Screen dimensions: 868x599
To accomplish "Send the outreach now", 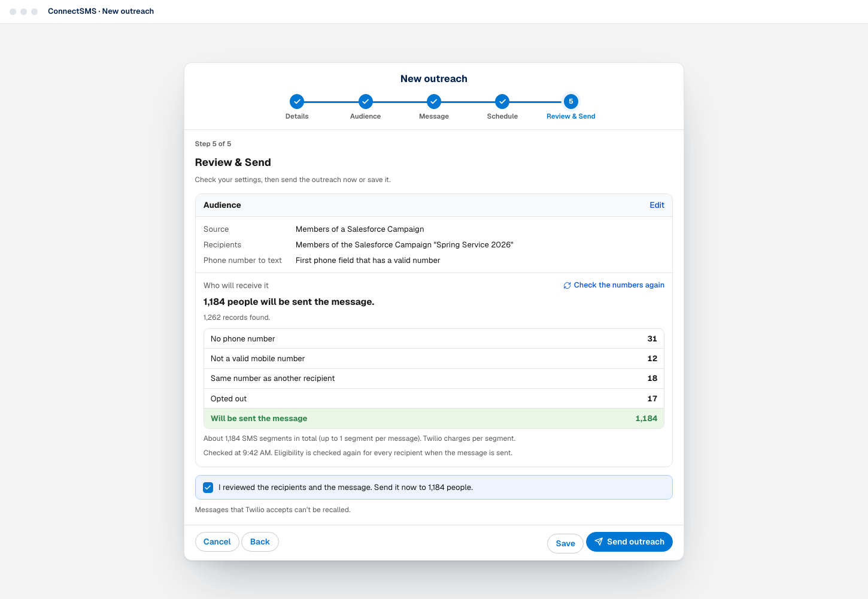I will [x=629, y=541].
